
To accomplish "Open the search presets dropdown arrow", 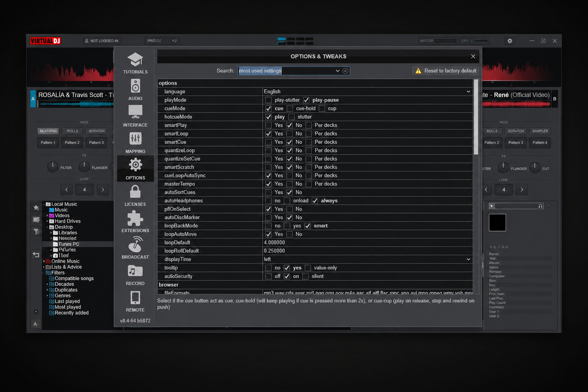I will [338, 71].
